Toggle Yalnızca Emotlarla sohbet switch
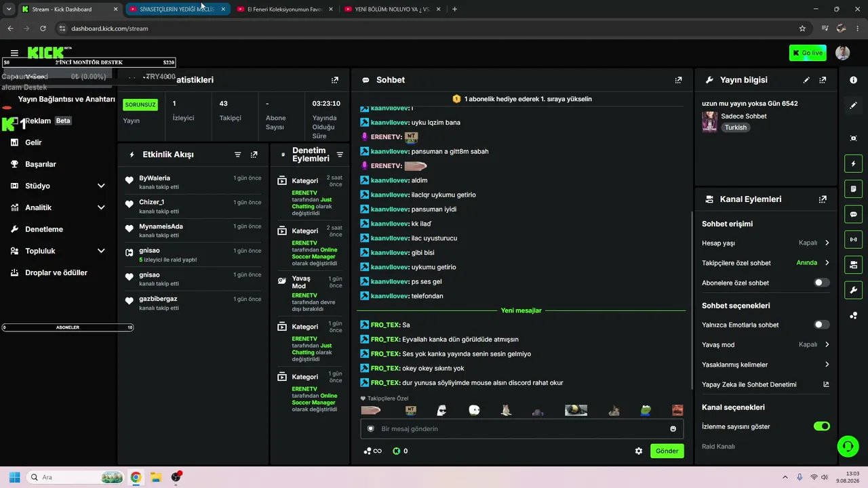The image size is (868, 488). coord(821,325)
